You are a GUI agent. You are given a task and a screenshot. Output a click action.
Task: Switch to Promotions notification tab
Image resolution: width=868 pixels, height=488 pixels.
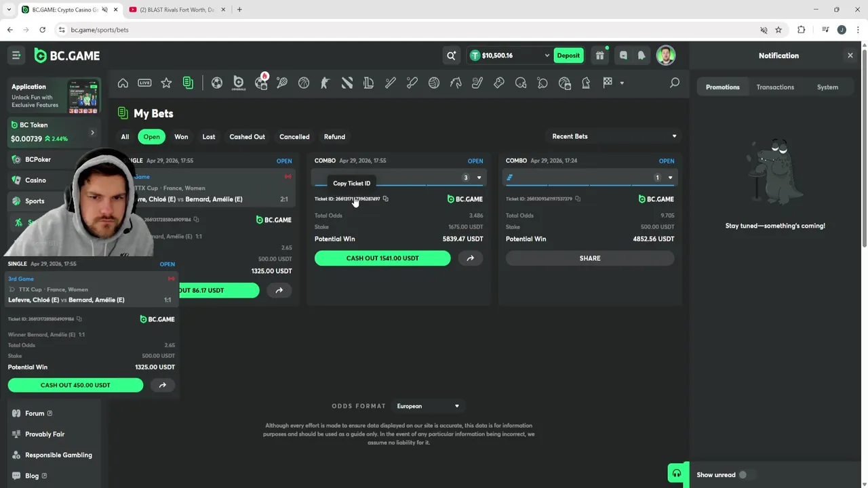pos(722,87)
